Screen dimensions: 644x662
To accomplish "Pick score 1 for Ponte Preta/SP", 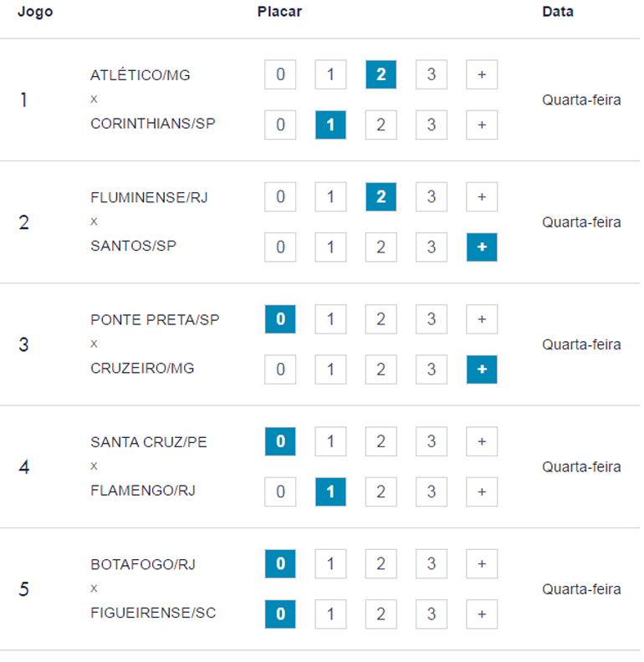I will [x=330, y=319].
